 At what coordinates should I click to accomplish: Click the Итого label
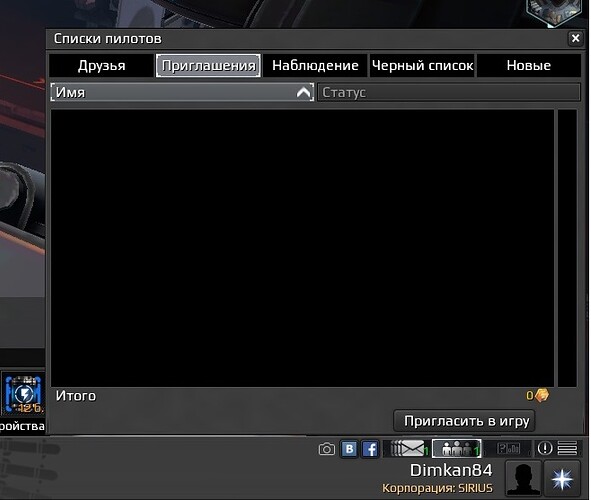(76, 396)
